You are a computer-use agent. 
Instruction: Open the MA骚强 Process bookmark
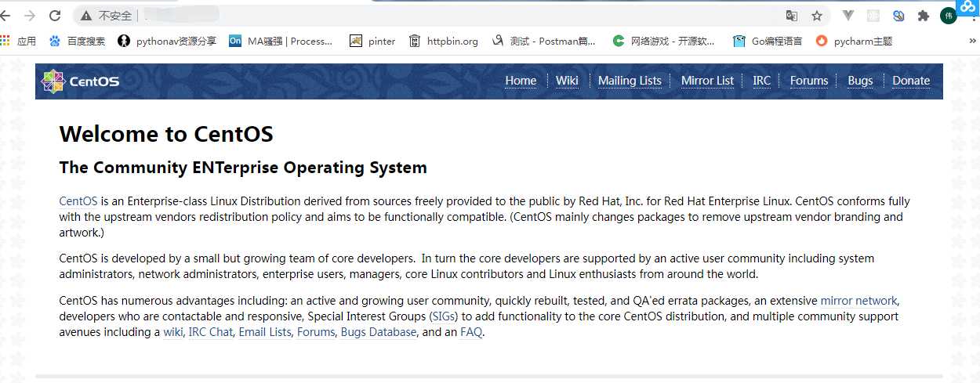pos(281,41)
